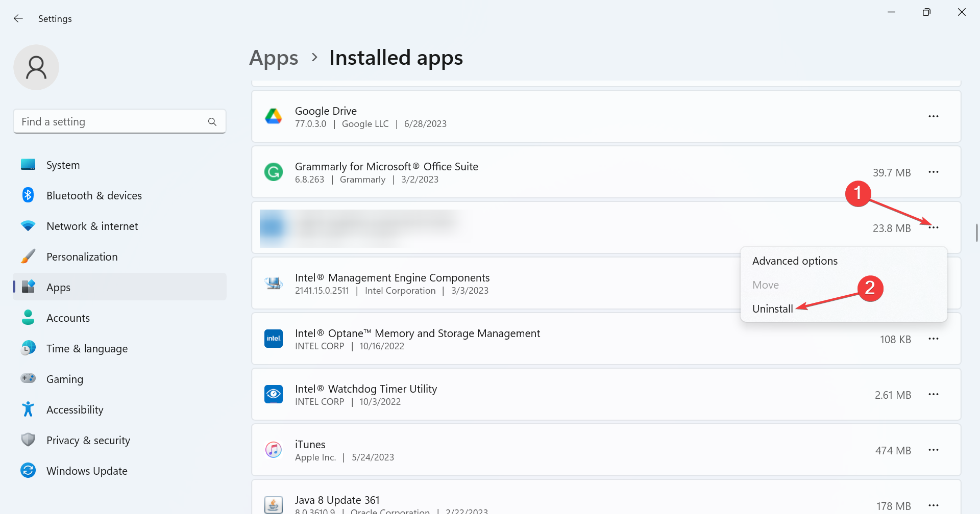Open more options for Google Drive
This screenshot has height=514, width=980.
(x=934, y=116)
